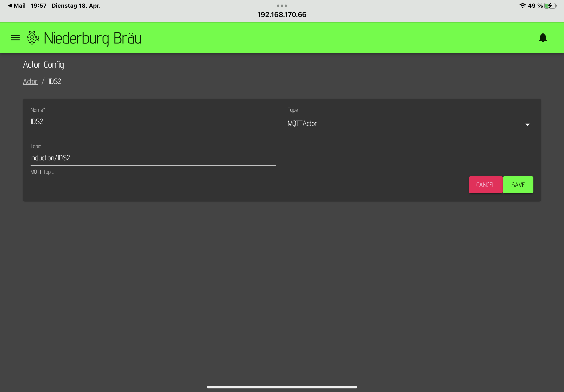Expand the Type dropdown arrow

pos(527,125)
